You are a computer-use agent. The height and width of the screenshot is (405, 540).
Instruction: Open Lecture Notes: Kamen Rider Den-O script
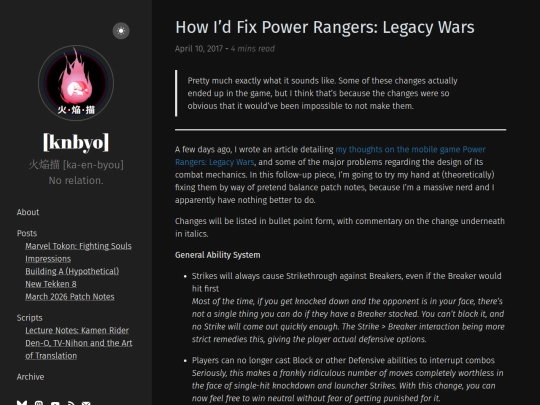pos(79,343)
